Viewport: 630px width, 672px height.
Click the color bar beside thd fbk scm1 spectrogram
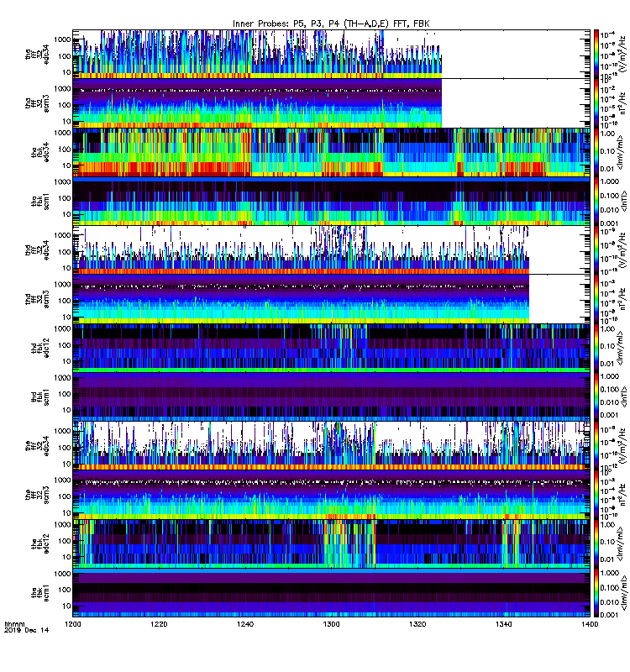596,397
